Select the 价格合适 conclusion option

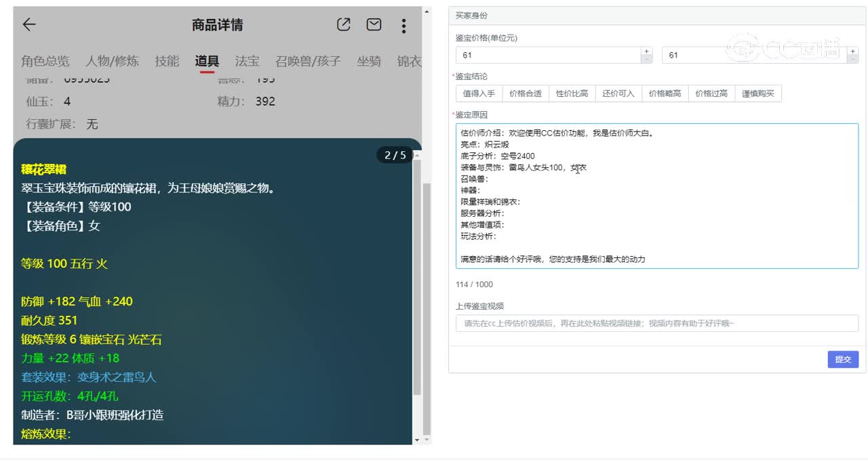526,93
